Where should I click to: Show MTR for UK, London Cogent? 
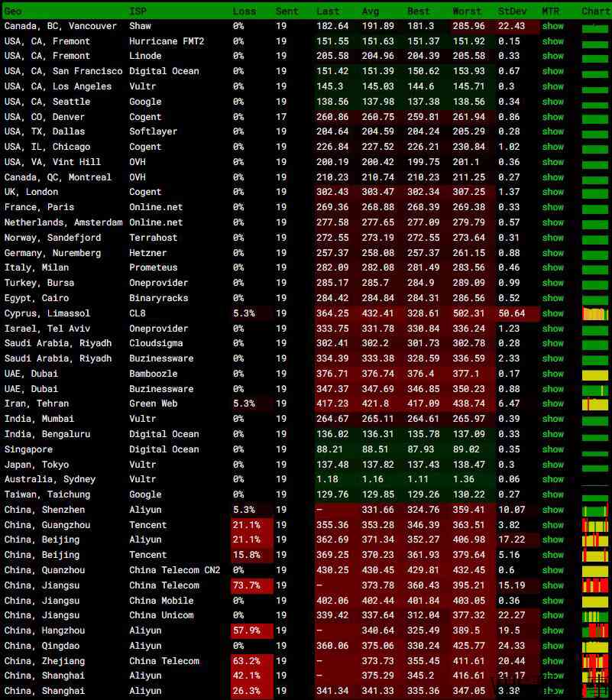553,192
